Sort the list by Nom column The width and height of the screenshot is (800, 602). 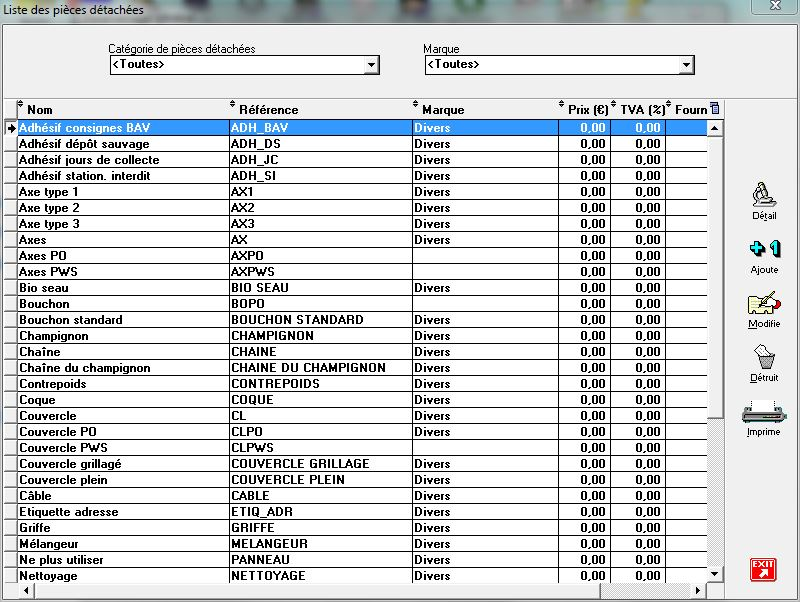120,109
